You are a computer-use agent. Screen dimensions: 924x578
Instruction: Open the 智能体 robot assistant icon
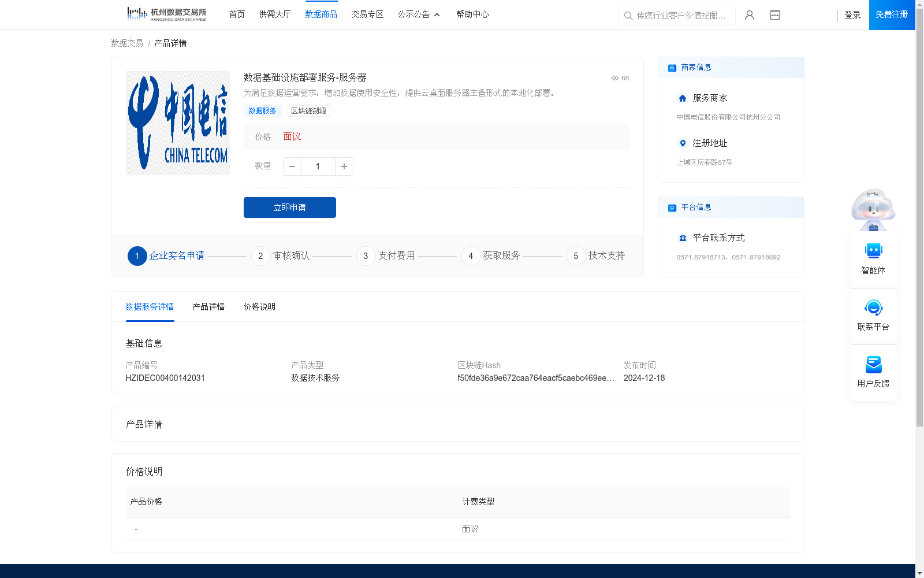click(873, 251)
